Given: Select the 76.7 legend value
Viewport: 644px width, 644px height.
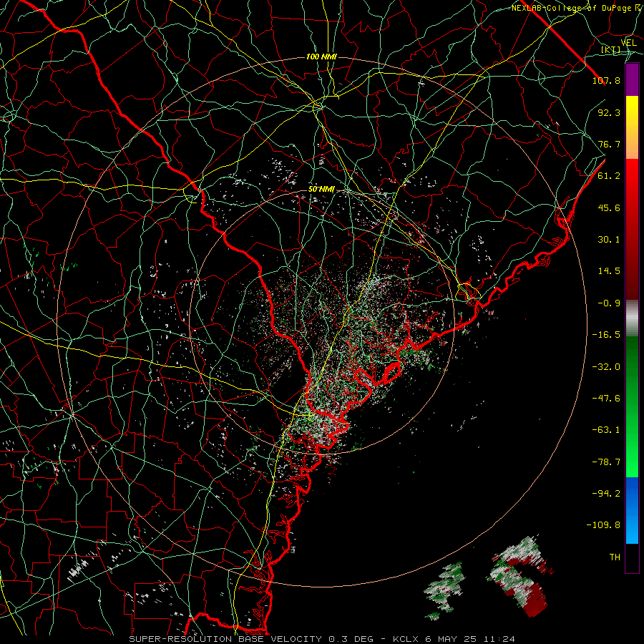Looking at the screenshot, I should pyautogui.click(x=609, y=144).
